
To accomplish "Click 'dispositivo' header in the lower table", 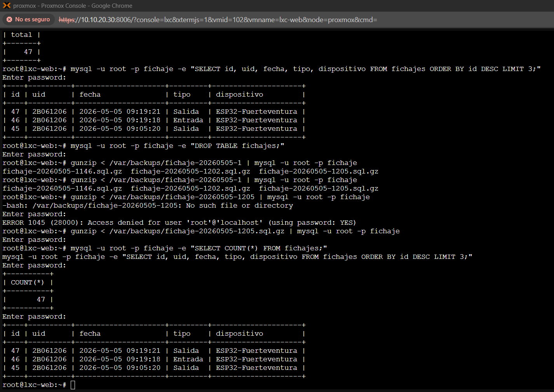I will (x=239, y=333).
